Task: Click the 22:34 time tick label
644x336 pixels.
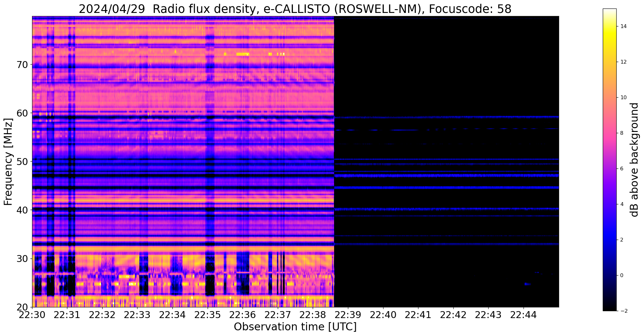Action: (x=172, y=314)
